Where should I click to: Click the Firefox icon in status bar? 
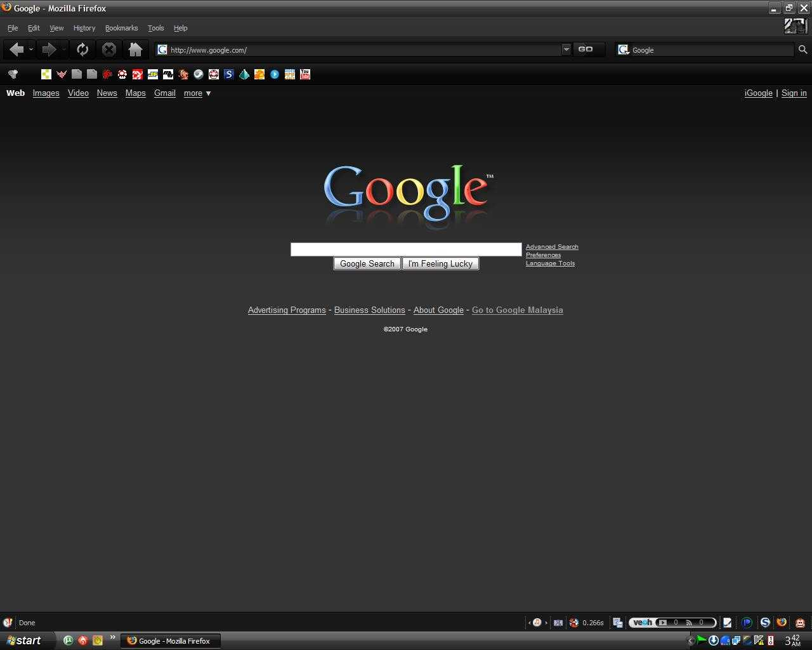(x=782, y=623)
